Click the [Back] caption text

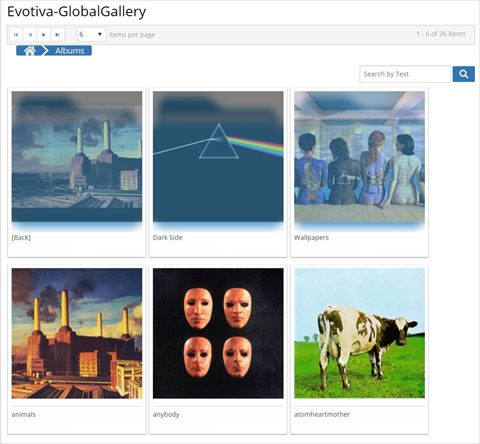tap(21, 238)
